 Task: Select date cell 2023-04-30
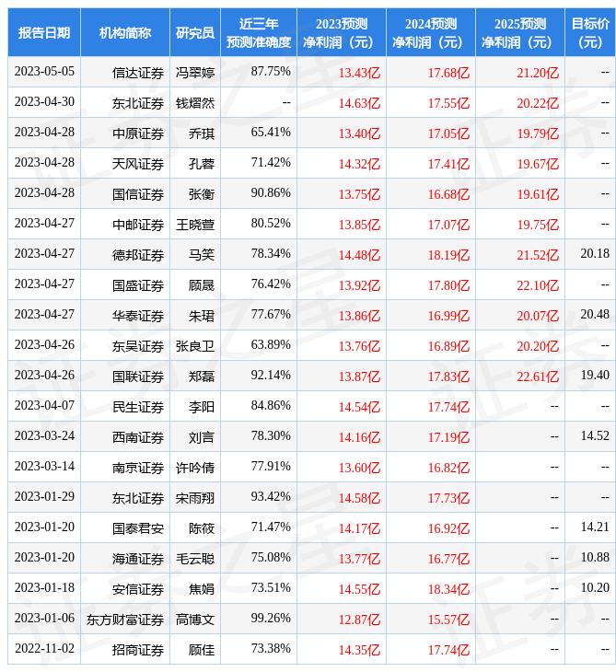click(x=44, y=101)
